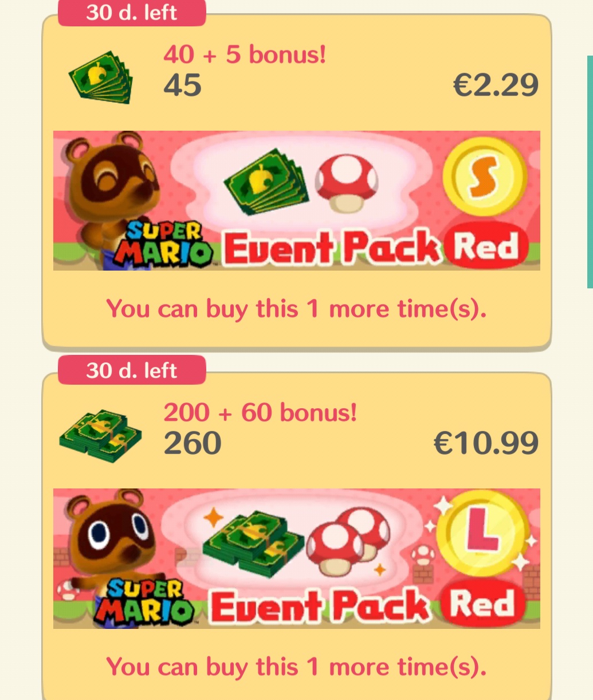This screenshot has height=700, width=593.
Task: Tap the 260 Leaf Tickets bundle icon
Action: 100,436
